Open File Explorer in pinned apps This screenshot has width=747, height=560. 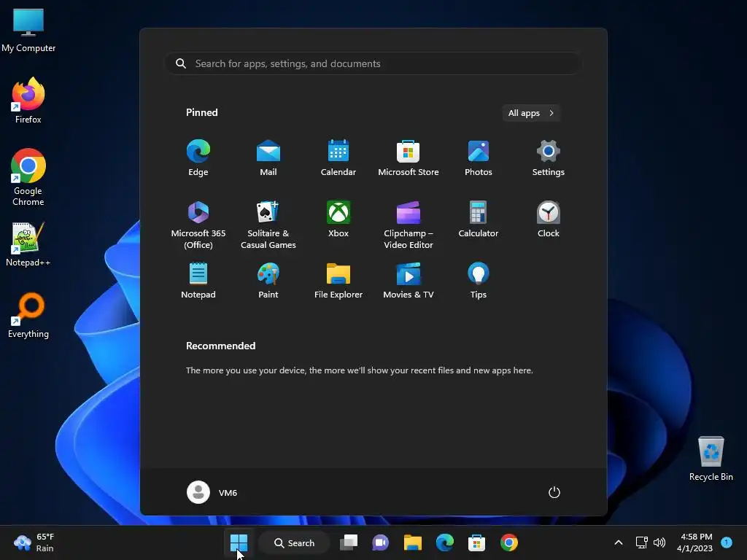[x=338, y=281]
